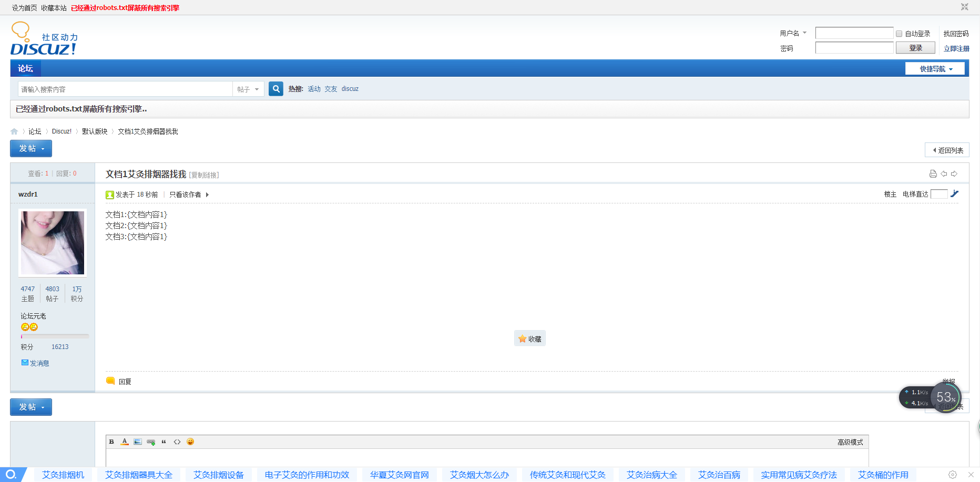Open the 用户名 login type dropdown
Viewport: 980px width, 482px height.
(793, 33)
